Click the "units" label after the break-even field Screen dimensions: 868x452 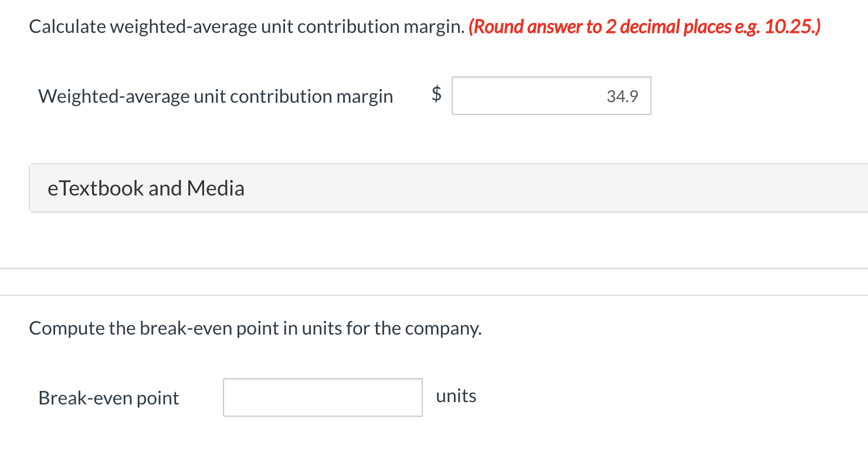[x=456, y=396]
